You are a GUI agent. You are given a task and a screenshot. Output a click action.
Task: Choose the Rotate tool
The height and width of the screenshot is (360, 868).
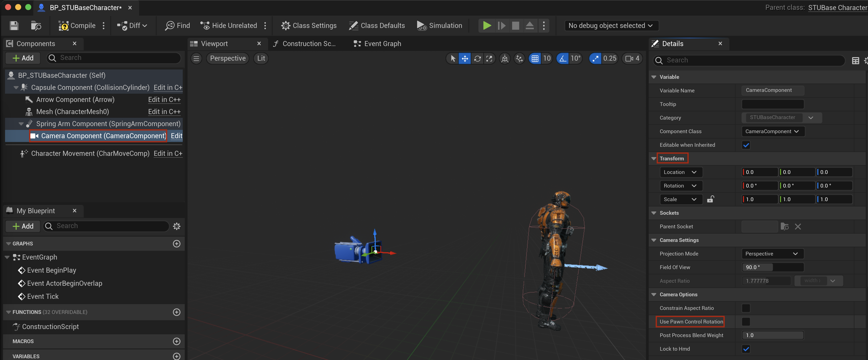(x=477, y=59)
